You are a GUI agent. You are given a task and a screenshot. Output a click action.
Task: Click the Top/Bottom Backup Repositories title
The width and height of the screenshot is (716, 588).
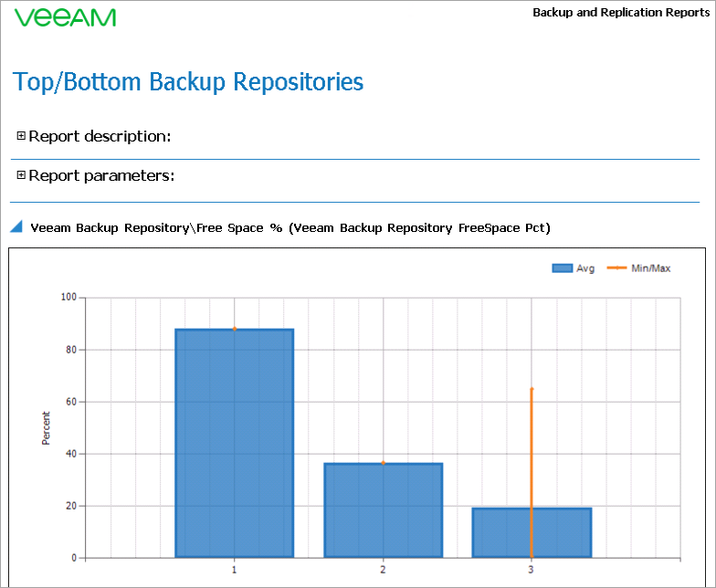coord(188,82)
